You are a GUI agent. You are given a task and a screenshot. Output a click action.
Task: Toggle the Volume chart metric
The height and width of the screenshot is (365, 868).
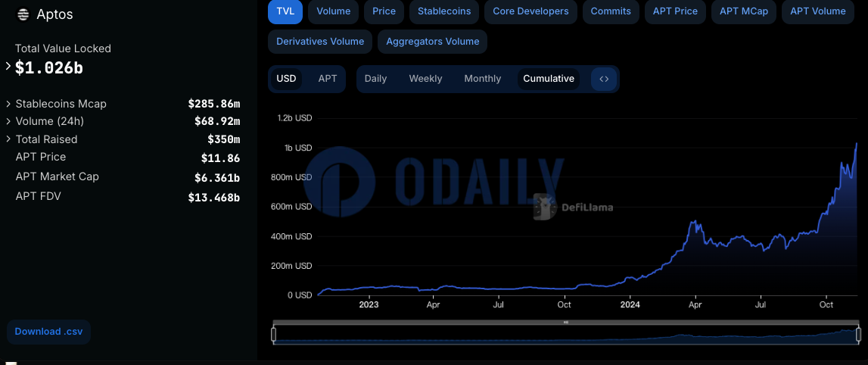[333, 11]
